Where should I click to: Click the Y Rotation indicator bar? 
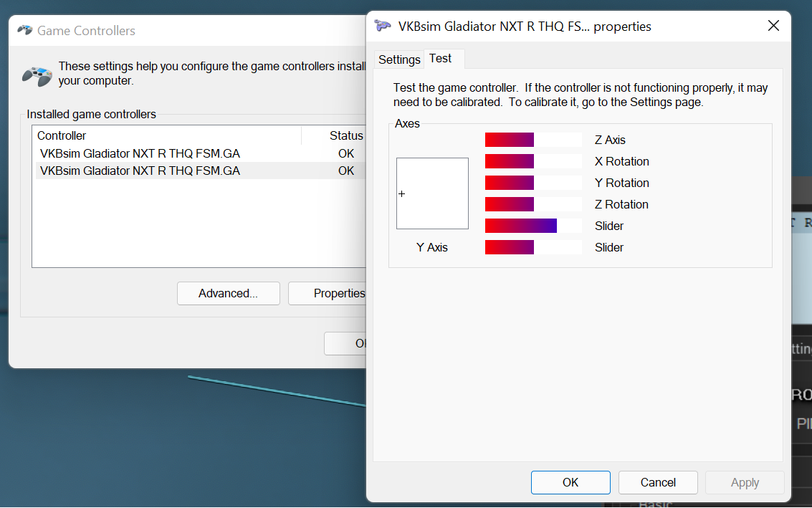pos(533,183)
